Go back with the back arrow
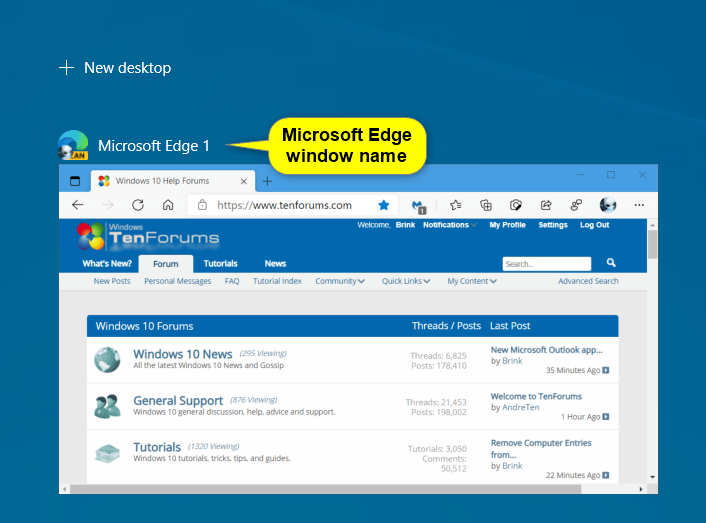 78,205
